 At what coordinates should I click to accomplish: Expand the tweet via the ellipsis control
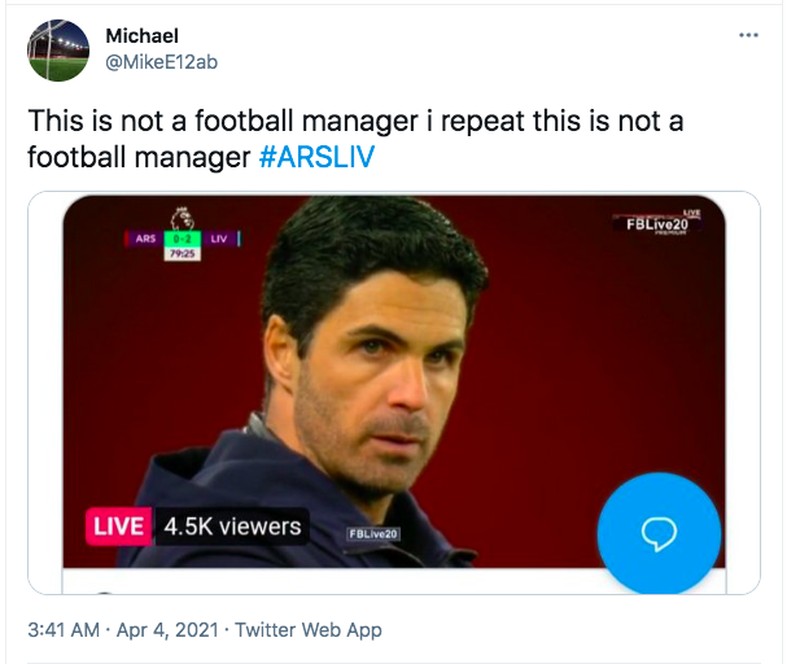pyautogui.click(x=751, y=33)
